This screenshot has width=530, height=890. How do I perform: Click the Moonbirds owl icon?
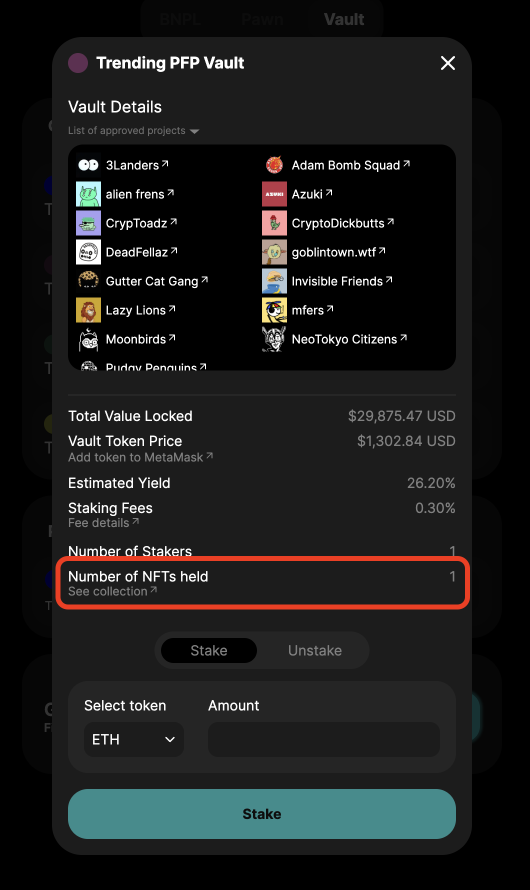pos(89,339)
